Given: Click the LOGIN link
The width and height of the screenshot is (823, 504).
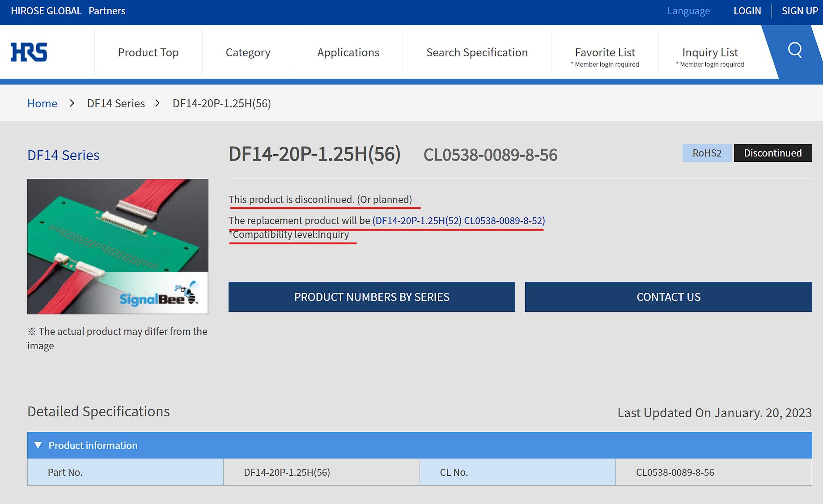Looking at the screenshot, I should point(747,11).
